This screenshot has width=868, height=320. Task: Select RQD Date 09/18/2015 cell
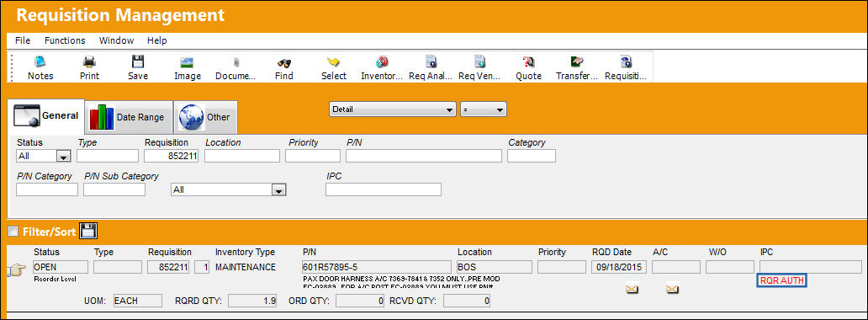point(619,267)
